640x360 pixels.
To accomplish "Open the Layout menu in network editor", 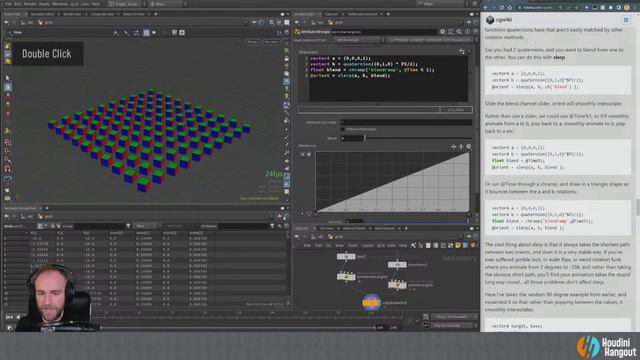I will pyautogui.click(x=367, y=245).
